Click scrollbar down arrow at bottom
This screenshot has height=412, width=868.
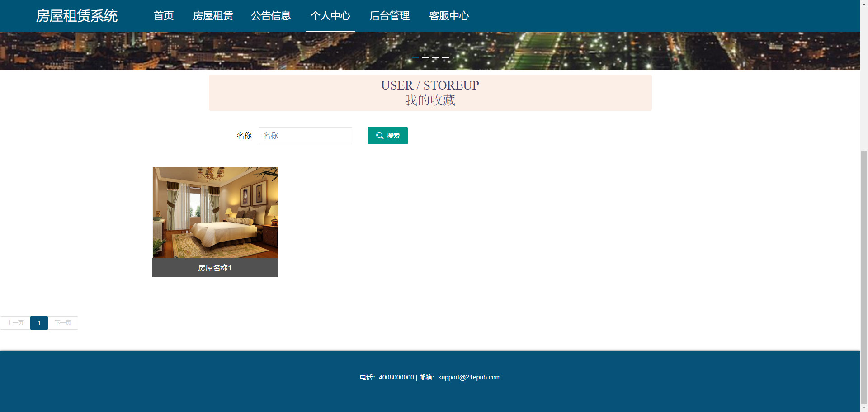pos(864,408)
